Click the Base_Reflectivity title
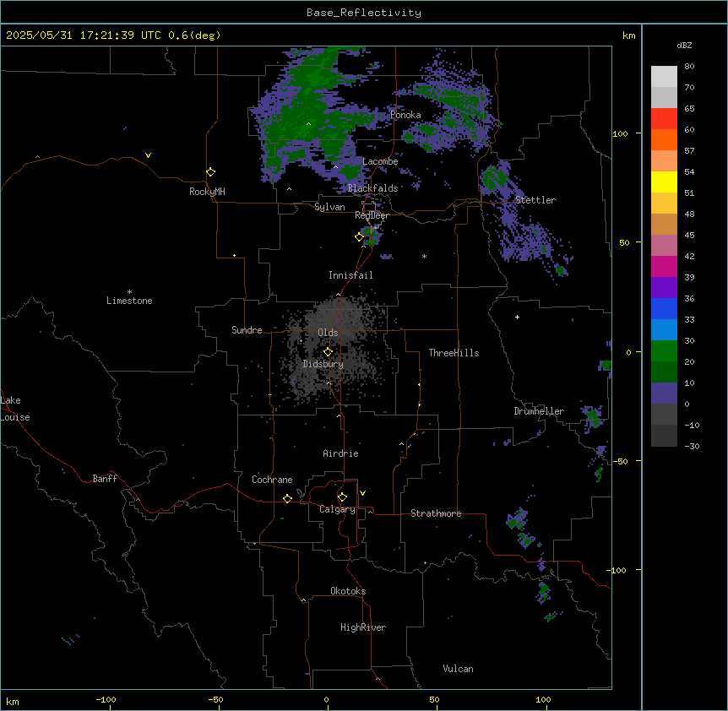 click(x=364, y=13)
